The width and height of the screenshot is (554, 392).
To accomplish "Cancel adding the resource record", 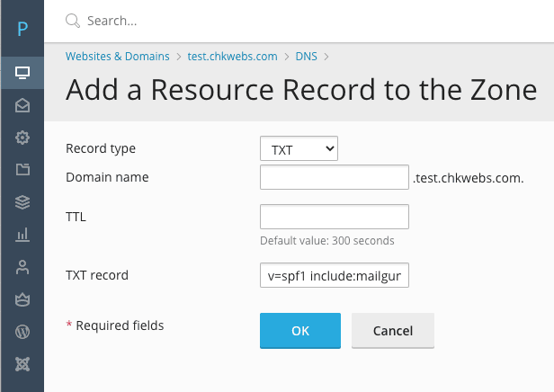I will (392, 331).
